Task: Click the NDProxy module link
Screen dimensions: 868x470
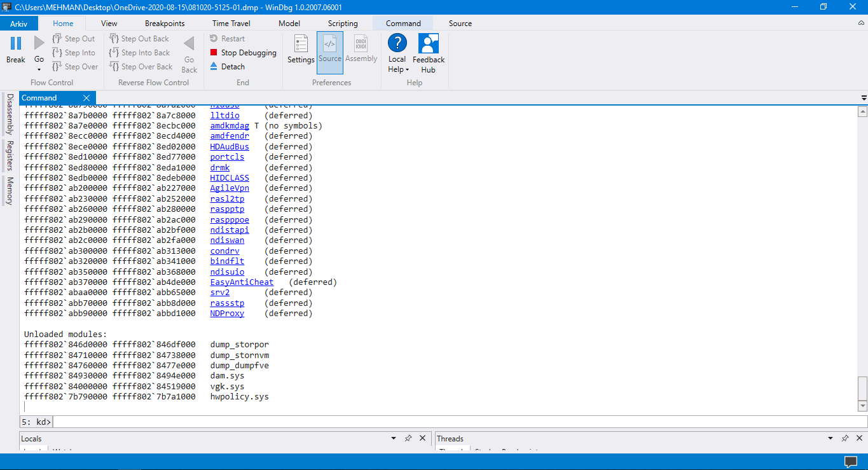Action: tap(227, 314)
